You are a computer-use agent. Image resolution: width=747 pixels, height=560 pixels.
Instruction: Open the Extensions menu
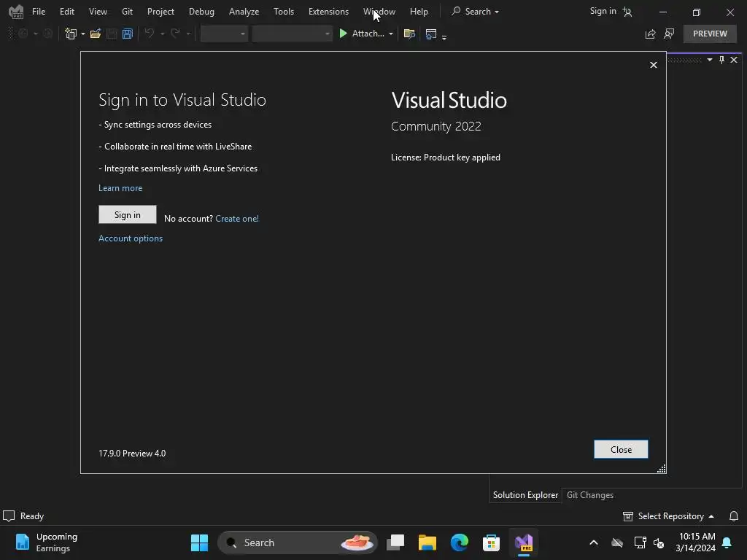tap(328, 12)
